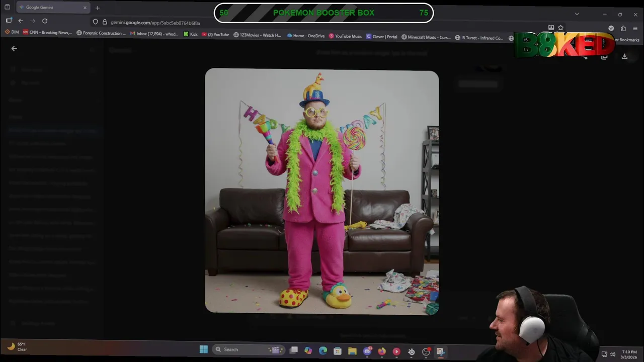Open the Home - OneDrive bookmark
The width and height of the screenshot is (644, 362).
[306, 36]
